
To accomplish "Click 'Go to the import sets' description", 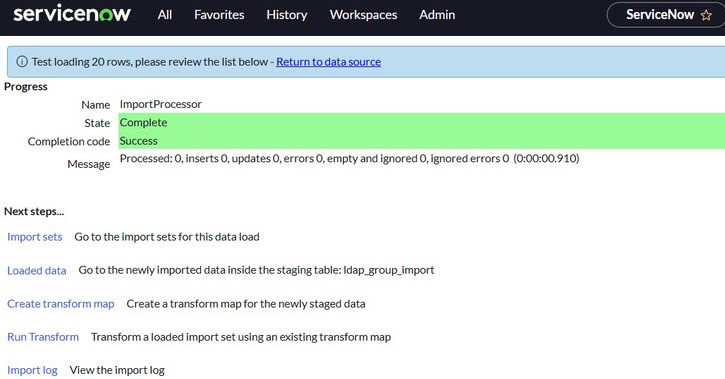I will 167,237.
